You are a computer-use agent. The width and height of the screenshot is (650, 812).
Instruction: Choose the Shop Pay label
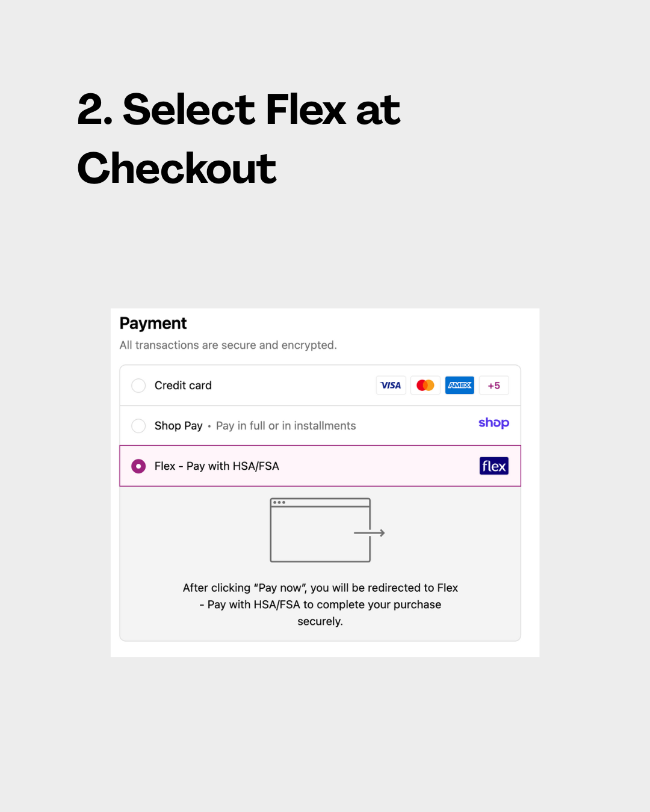(x=178, y=426)
